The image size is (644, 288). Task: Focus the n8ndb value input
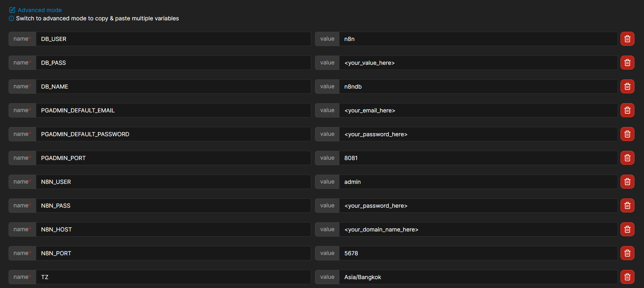tap(478, 86)
